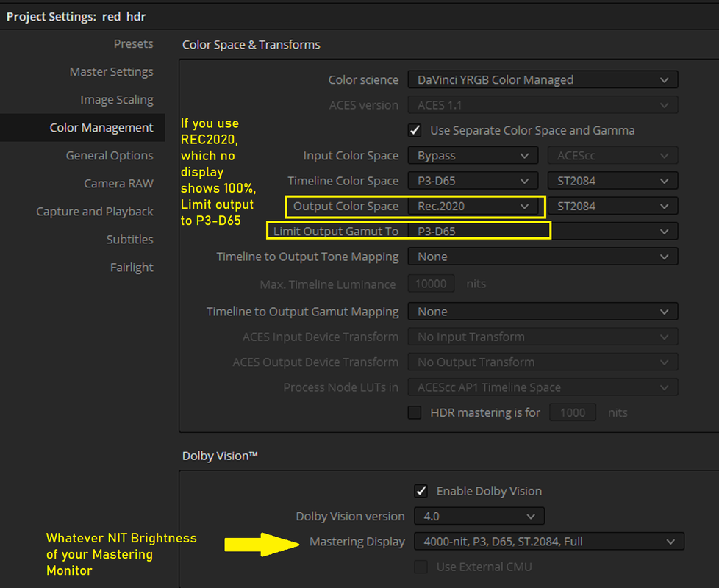
Task: Toggle Enable Dolby Vision checkbox
Action: point(421,491)
